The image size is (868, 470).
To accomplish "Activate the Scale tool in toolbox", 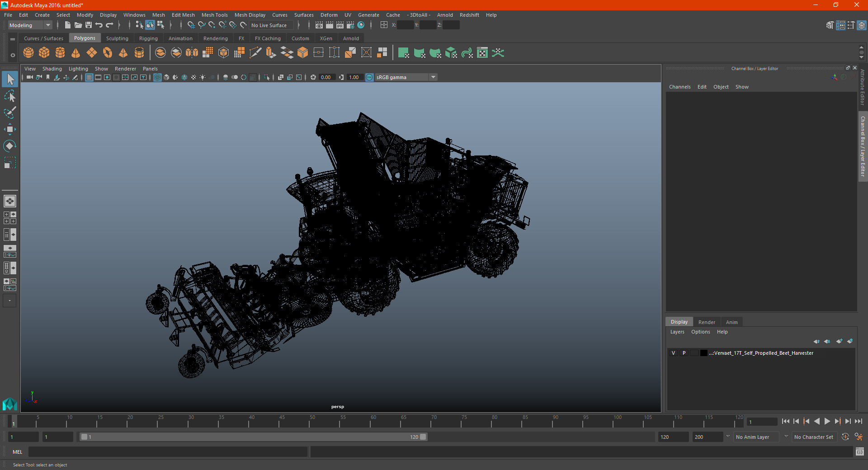I will pyautogui.click(x=10, y=163).
